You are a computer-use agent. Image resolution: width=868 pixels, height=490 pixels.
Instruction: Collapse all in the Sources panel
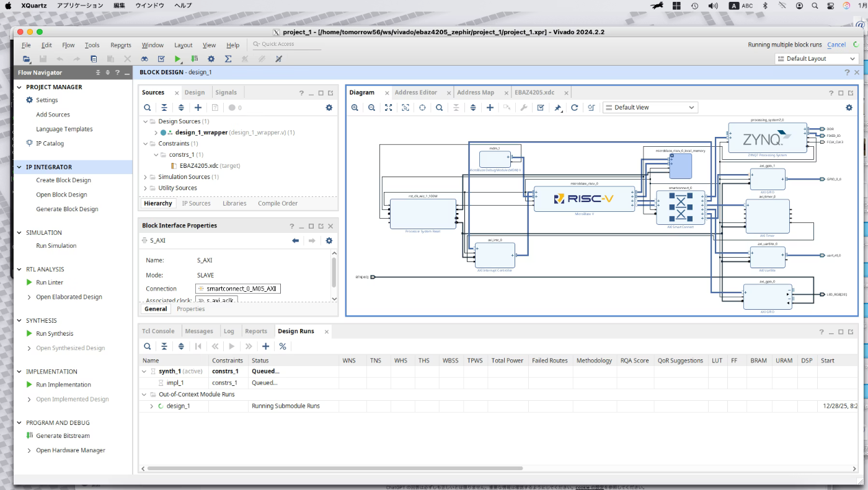[x=164, y=107]
